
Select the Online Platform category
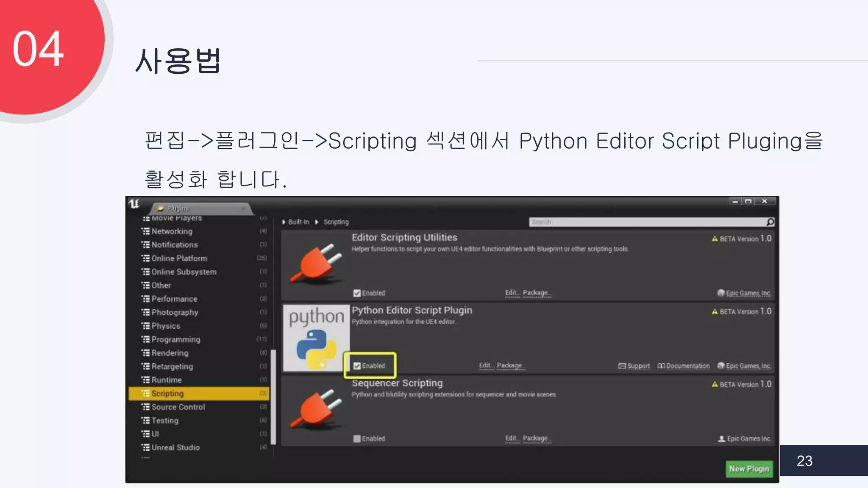(x=179, y=258)
